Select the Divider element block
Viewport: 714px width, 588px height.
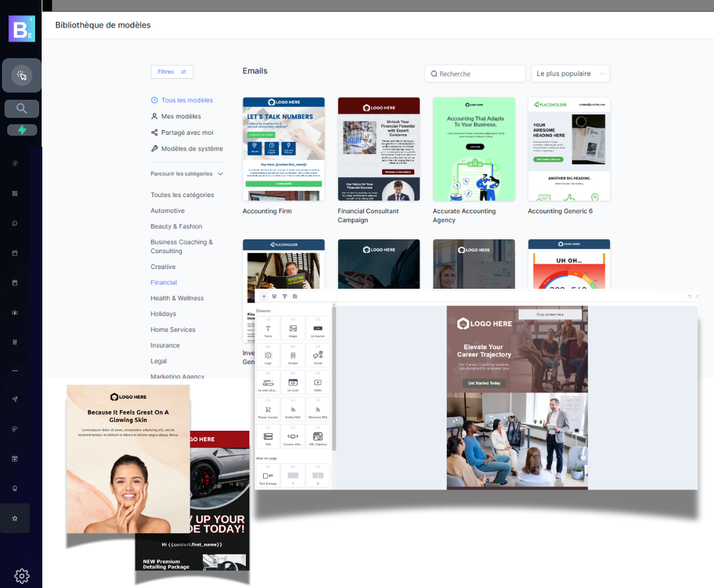click(293, 356)
